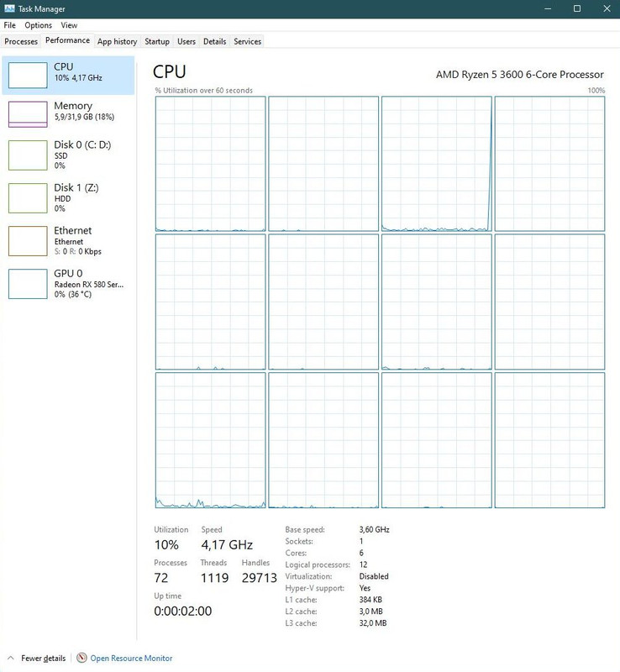The height and width of the screenshot is (672, 620).
Task: Go to the Users tab
Action: click(x=187, y=41)
